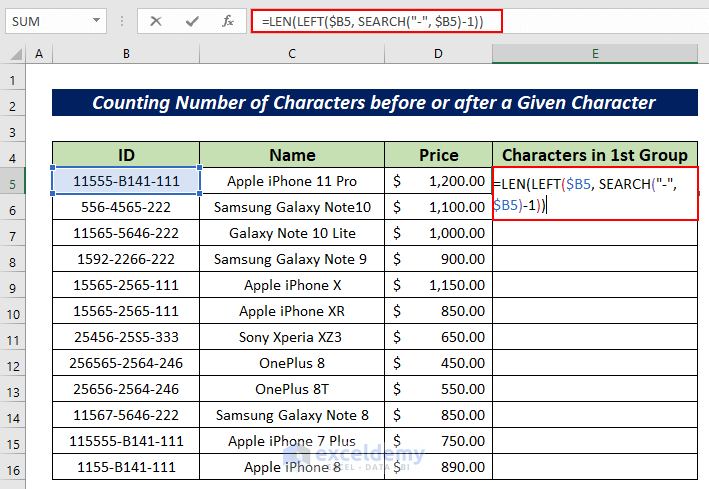Select the column E header
Image resolution: width=709 pixels, height=489 pixels.
pos(595,53)
